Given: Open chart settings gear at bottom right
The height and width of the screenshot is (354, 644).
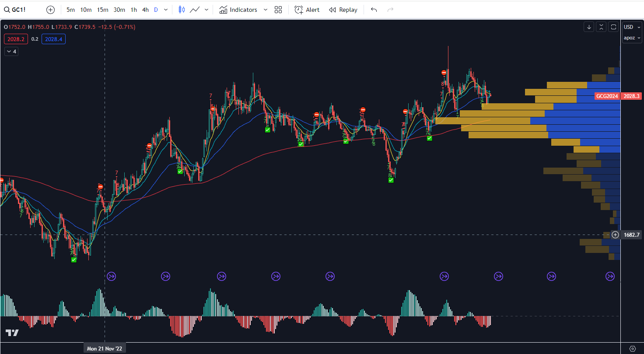Looking at the screenshot, I should tap(632, 349).
